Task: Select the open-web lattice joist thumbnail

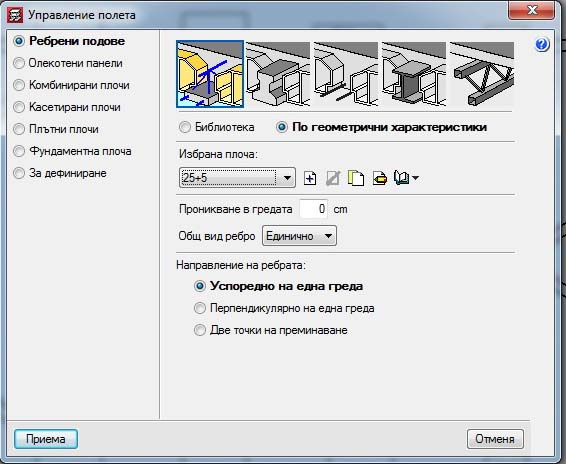Action: click(x=482, y=74)
